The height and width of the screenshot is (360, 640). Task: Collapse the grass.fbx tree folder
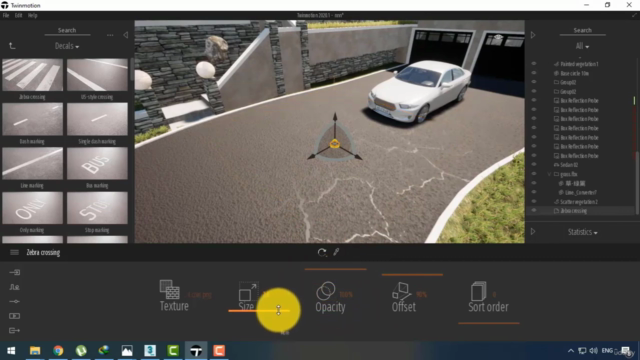click(549, 174)
